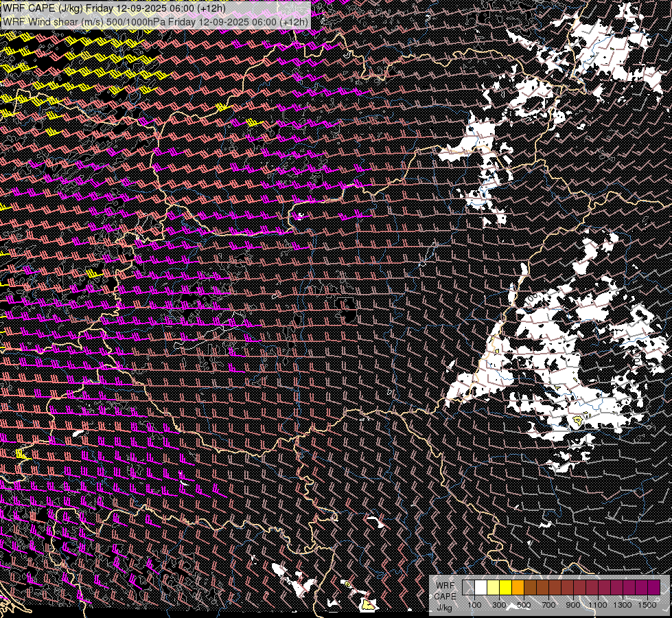Click the transparent gray first legend swatch
Screen dimensions: 672x618
[x=468, y=588]
